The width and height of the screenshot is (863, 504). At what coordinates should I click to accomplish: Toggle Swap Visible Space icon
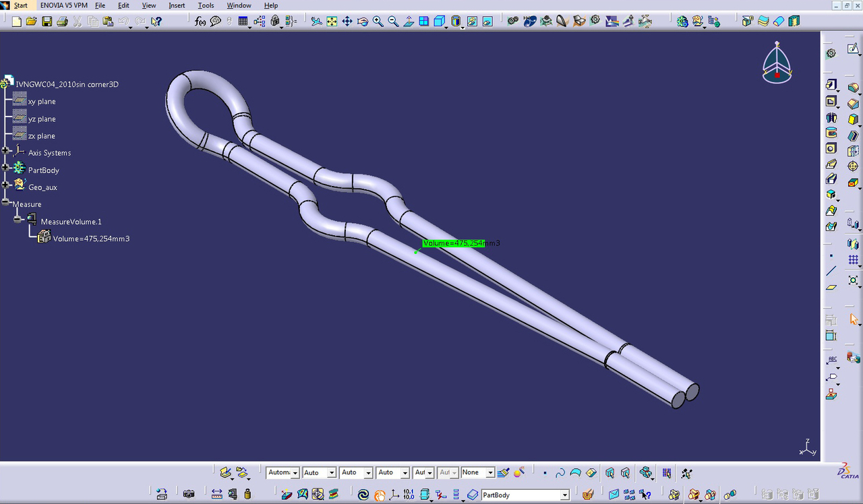(x=487, y=22)
